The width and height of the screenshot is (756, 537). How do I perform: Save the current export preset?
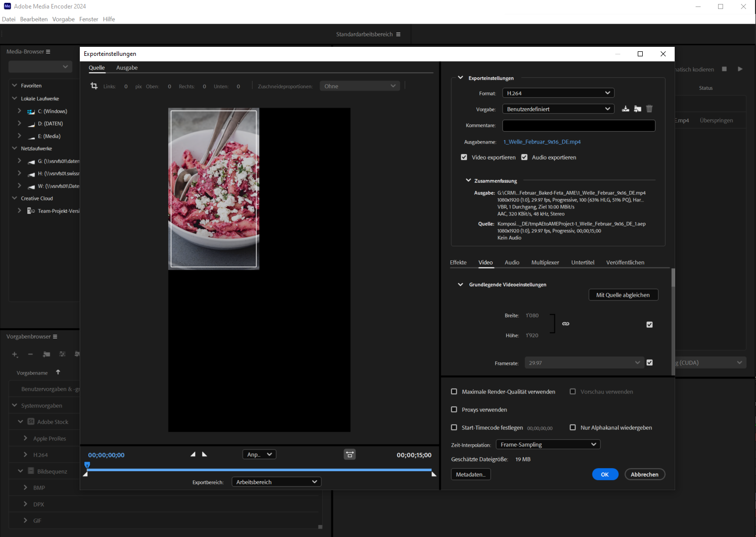pos(625,109)
